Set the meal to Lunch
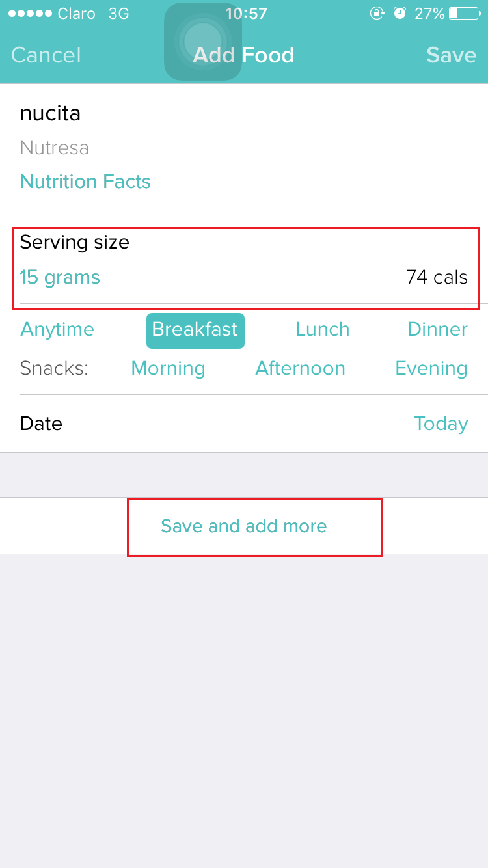Image resolution: width=488 pixels, height=868 pixels. [x=322, y=329]
